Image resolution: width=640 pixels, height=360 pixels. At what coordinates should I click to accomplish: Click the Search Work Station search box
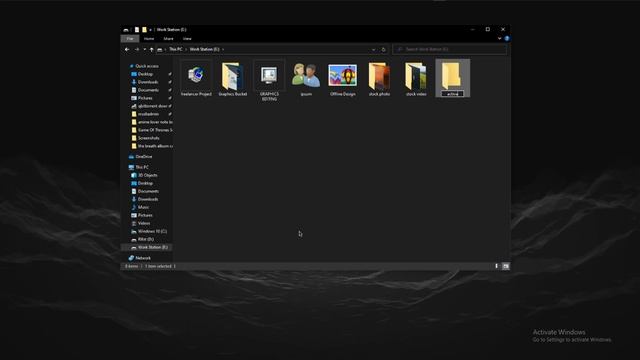[449, 49]
